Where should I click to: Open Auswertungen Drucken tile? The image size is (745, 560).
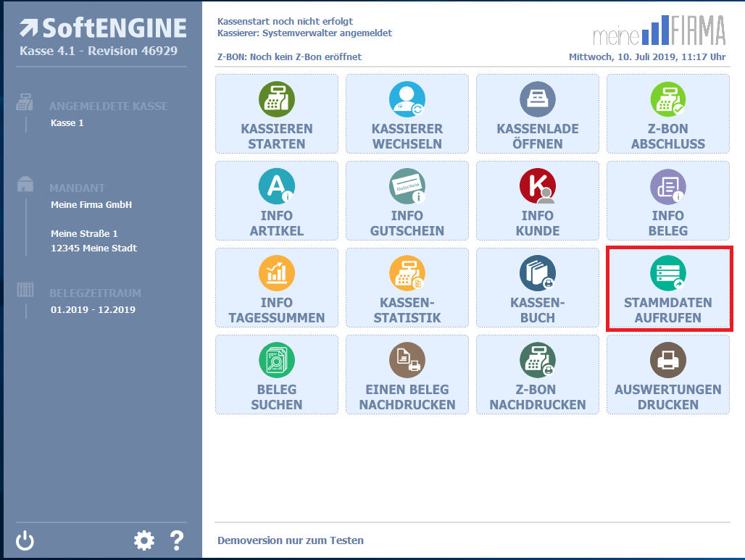click(668, 375)
